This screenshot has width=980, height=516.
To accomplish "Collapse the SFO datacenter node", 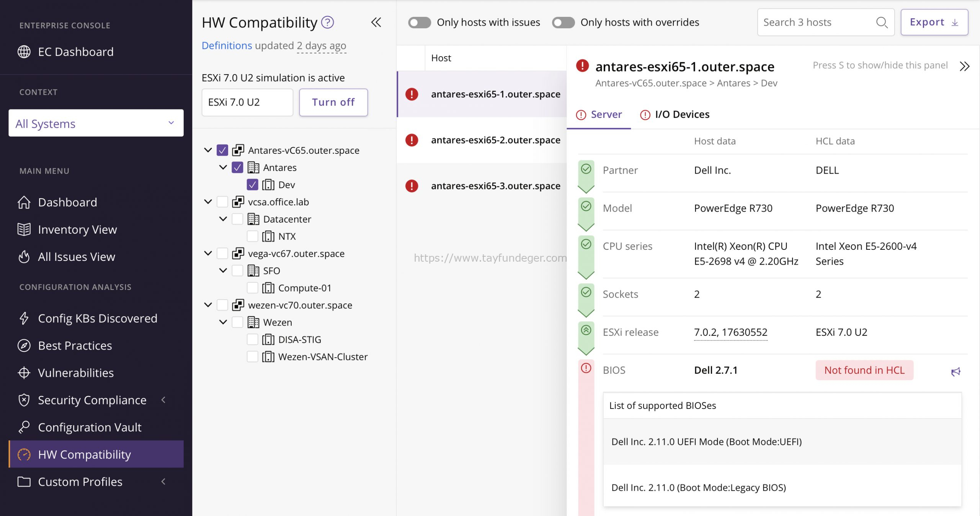I will pos(223,270).
